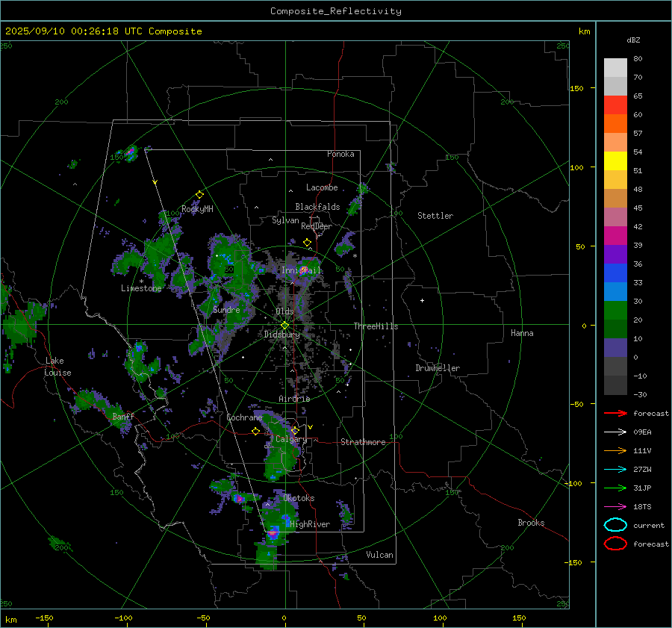Click the yellow diamond marker near RockyMH
The image size is (672, 628).
click(x=199, y=195)
